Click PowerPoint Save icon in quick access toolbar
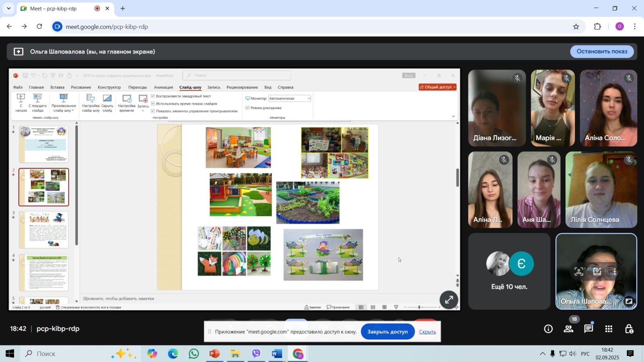The height and width of the screenshot is (362, 644). click(25, 76)
